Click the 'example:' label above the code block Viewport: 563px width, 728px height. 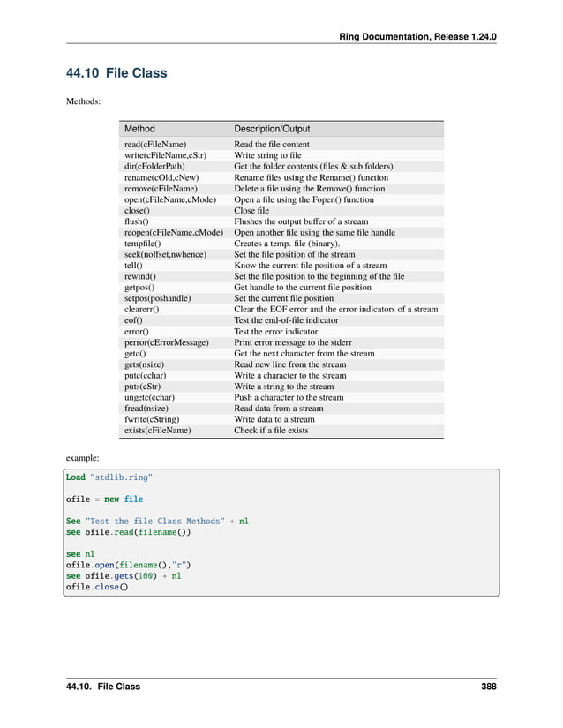[83, 458]
